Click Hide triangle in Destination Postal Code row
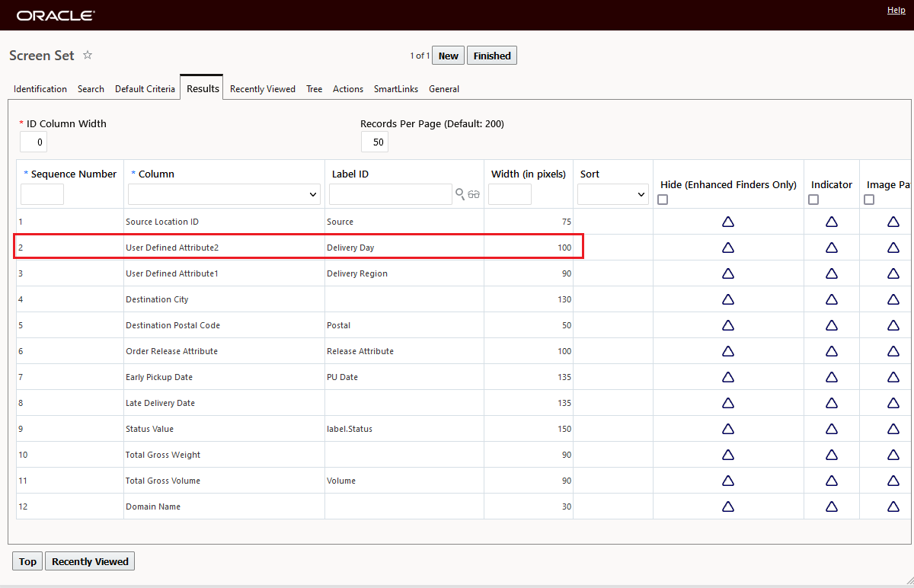 coord(728,325)
